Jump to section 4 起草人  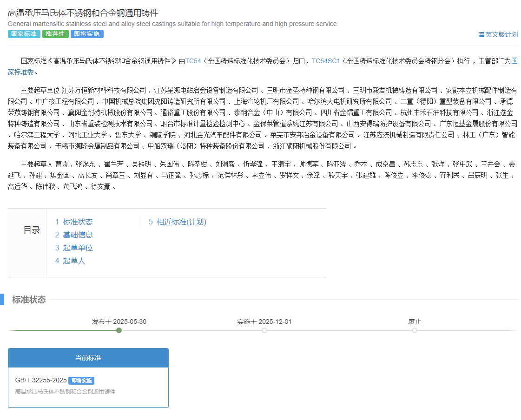click(x=70, y=261)
